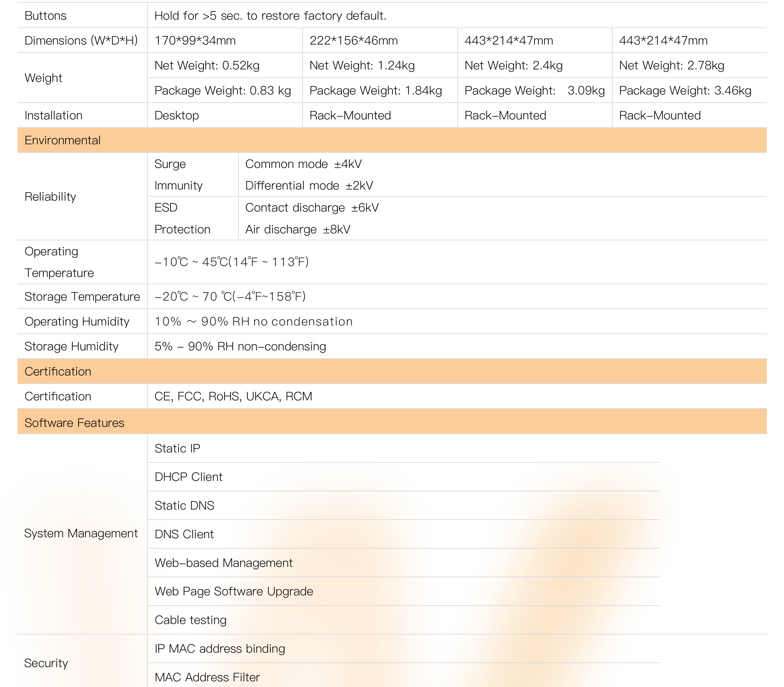The image size is (784, 687).
Task: Click the Cable testing entry
Action: pyautogui.click(x=190, y=620)
